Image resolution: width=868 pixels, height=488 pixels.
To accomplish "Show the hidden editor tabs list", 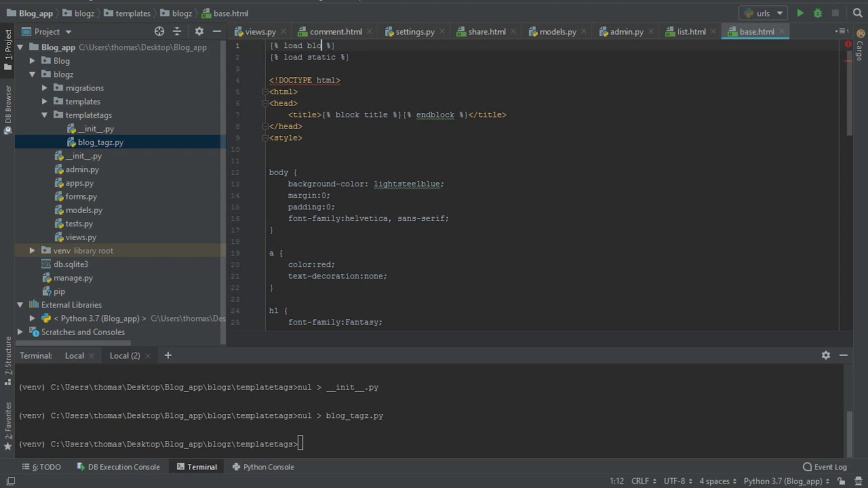I will point(841,32).
